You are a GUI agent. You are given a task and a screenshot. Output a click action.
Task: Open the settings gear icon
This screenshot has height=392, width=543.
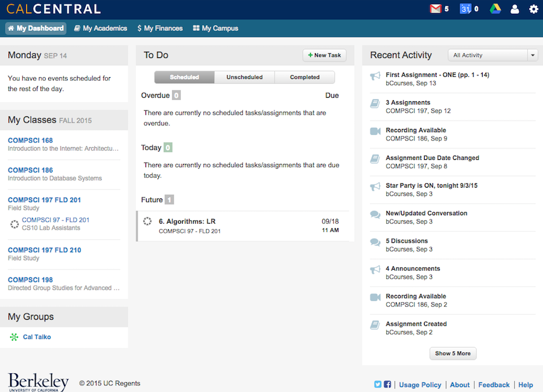point(534,9)
